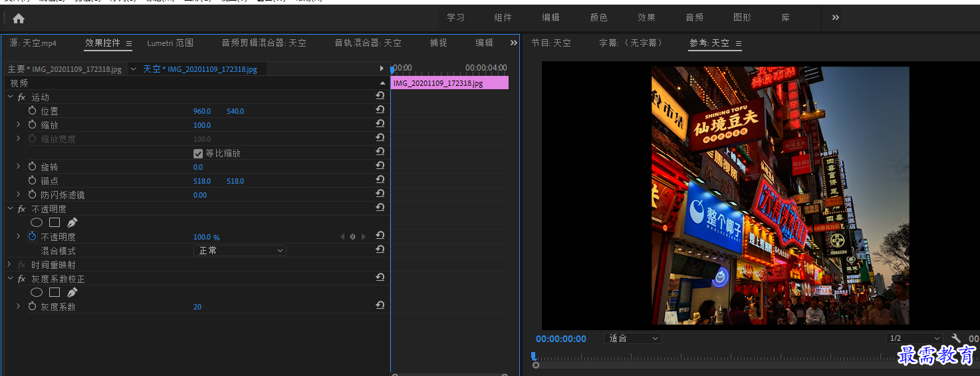Uncheck the 等比缩放 checkbox
The width and height of the screenshot is (980, 376).
197,153
